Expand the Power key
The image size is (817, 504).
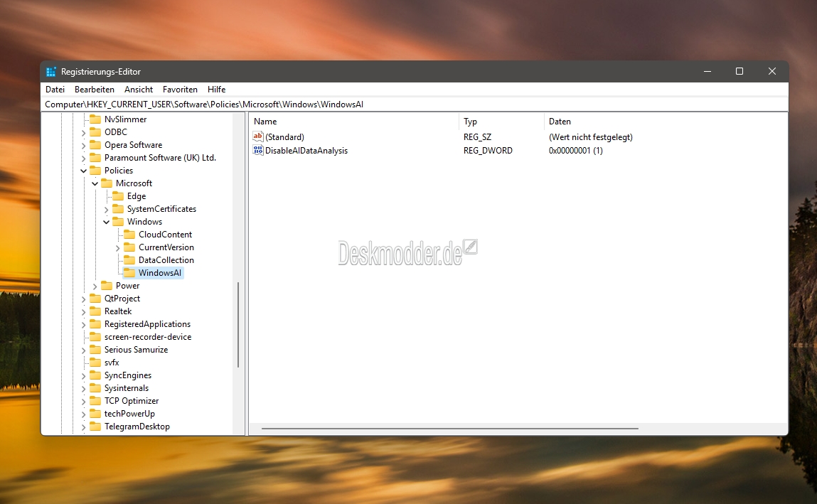point(95,286)
